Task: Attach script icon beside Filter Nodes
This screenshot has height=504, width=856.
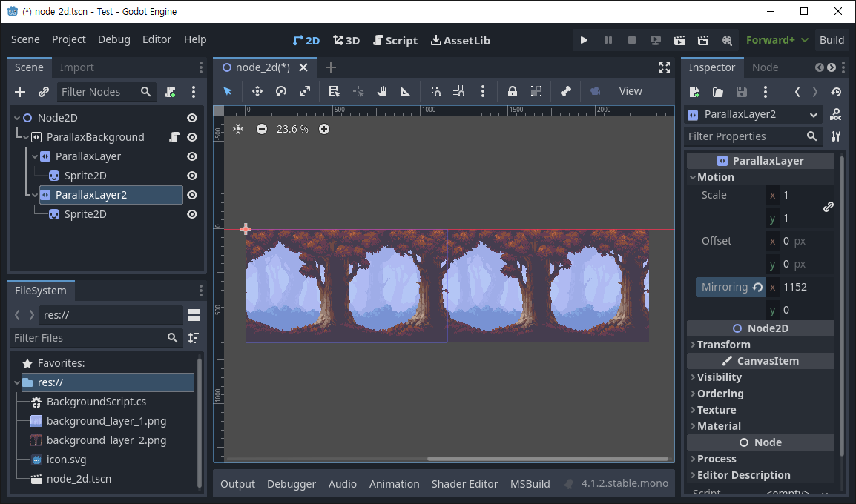Action: 171,92
